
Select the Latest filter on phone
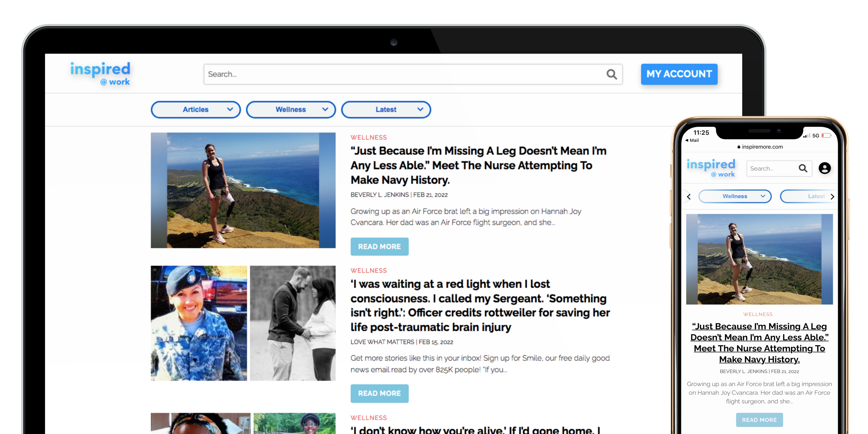[x=809, y=196]
